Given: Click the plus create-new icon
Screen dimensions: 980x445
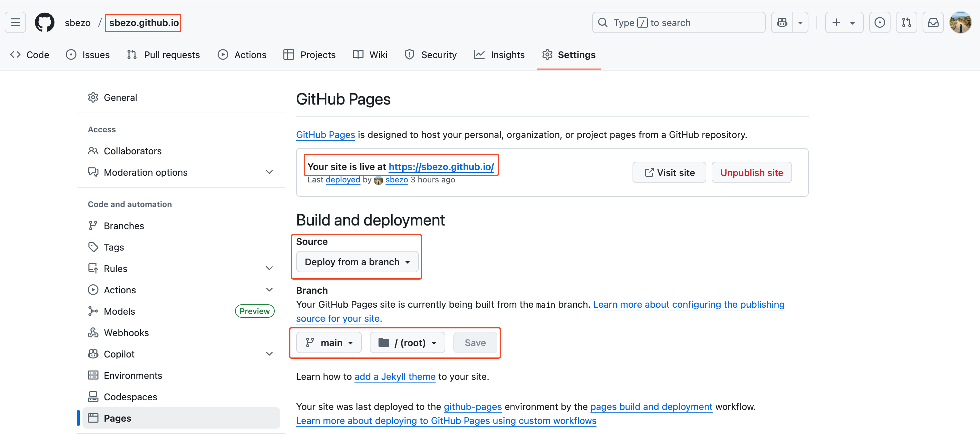Looking at the screenshot, I should (836, 22).
